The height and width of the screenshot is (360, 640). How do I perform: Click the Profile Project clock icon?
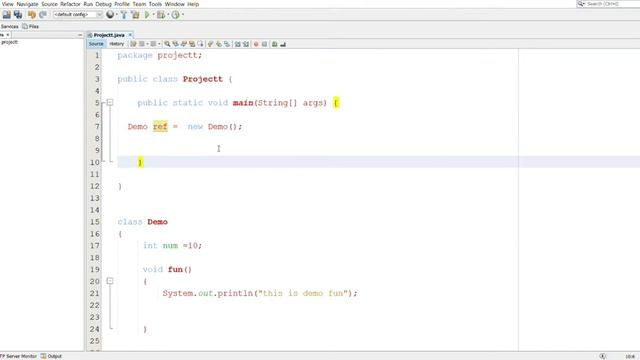click(176, 15)
